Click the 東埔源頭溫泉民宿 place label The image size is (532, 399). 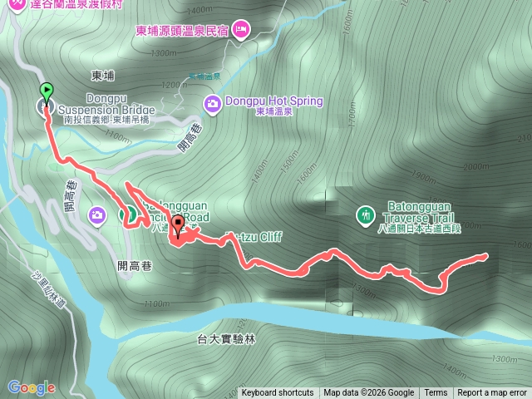coord(182,31)
